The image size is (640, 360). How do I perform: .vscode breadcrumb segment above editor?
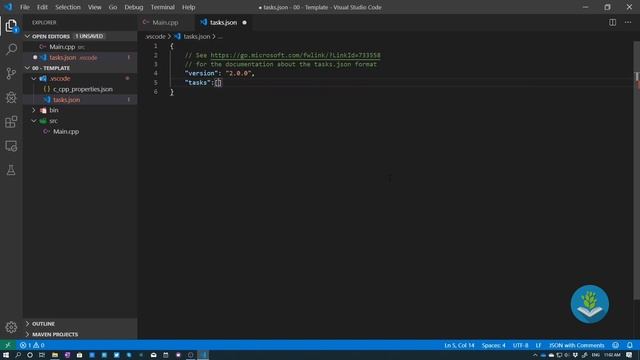pos(156,36)
